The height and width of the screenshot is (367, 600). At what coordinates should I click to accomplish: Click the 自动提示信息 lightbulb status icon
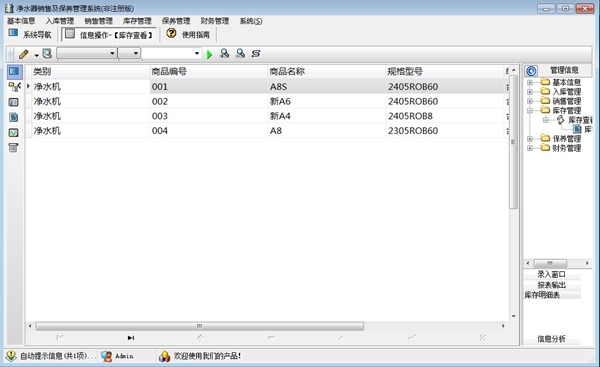[x=11, y=356]
